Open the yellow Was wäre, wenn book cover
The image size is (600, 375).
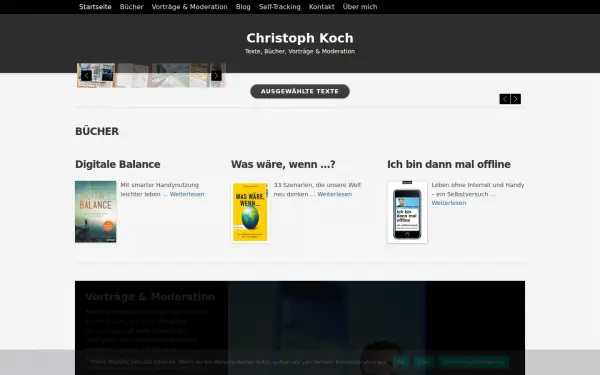tap(250, 212)
